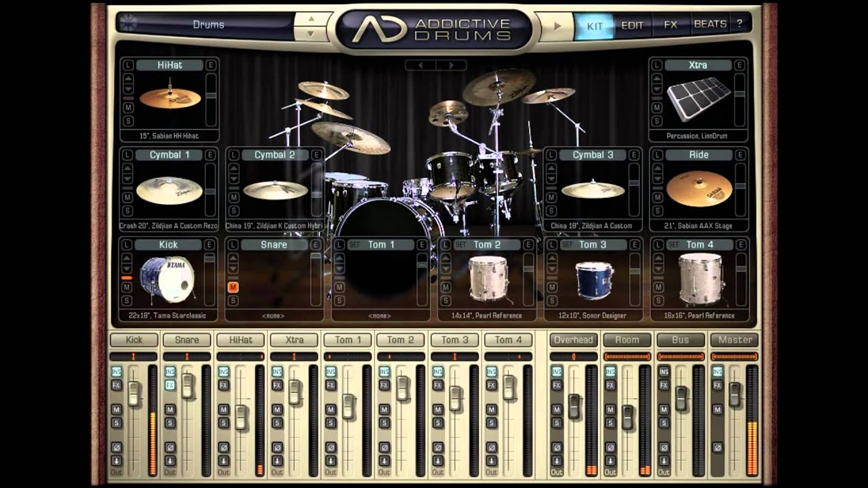Viewport: 868px width, 488px height.
Task: Solo the HiHat kit piece slot
Action: click(x=127, y=120)
